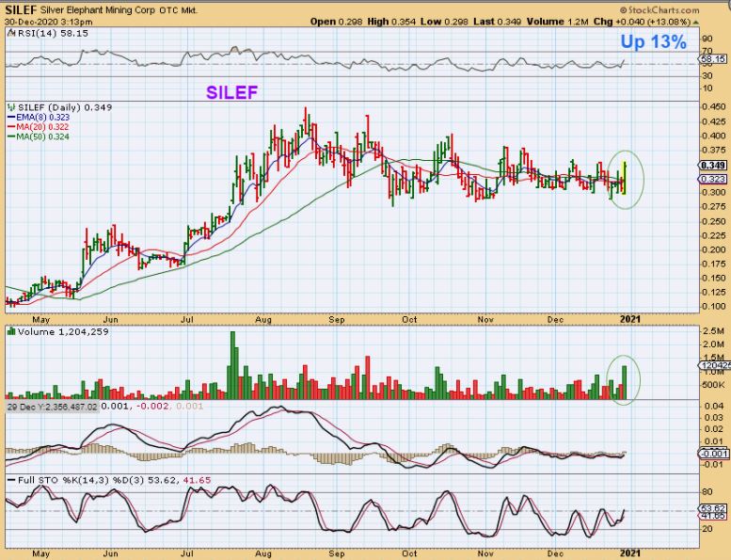Click the Last 0.349 quote value
This screenshot has height=560, width=731.
497,22
